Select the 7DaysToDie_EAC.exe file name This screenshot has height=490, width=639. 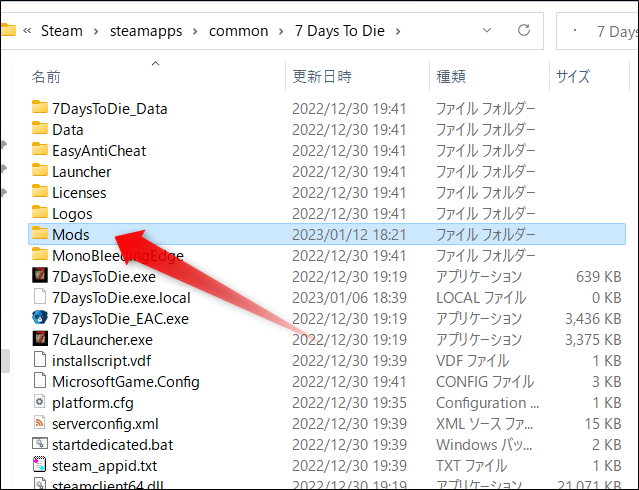120,319
